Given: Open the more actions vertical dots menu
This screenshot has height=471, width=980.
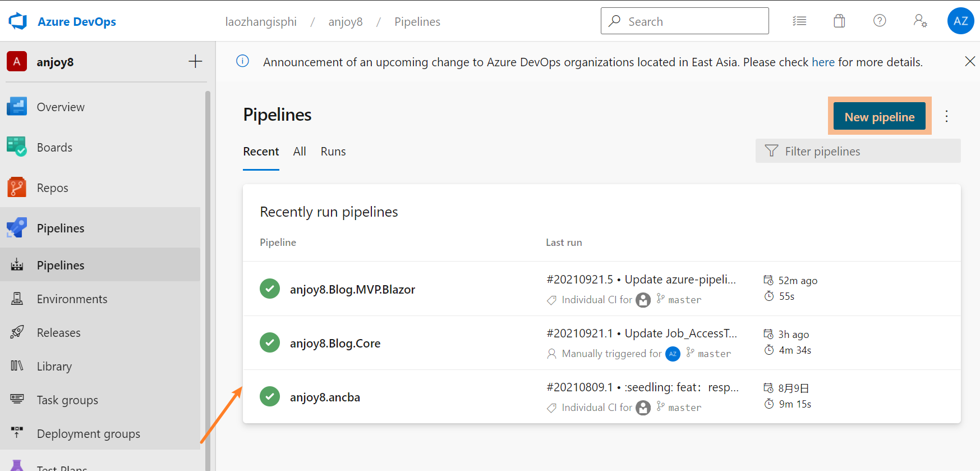Looking at the screenshot, I should click(946, 116).
